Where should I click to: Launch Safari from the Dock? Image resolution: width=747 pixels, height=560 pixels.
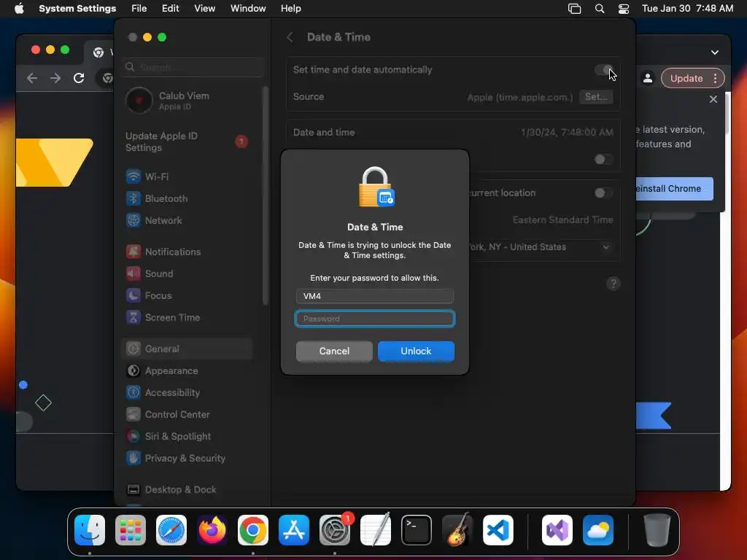point(171,530)
